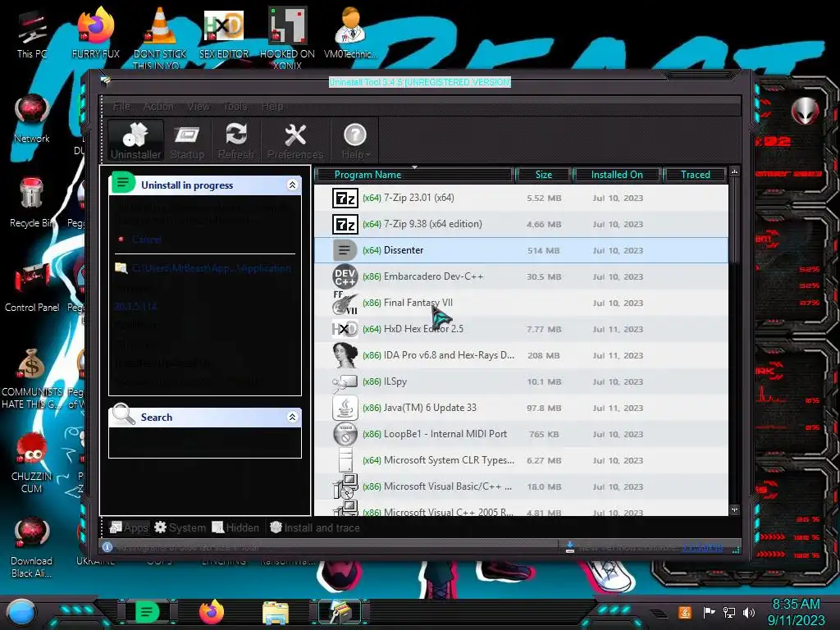Collapse the Search panel
The height and width of the screenshot is (630, 840).
coord(293,417)
